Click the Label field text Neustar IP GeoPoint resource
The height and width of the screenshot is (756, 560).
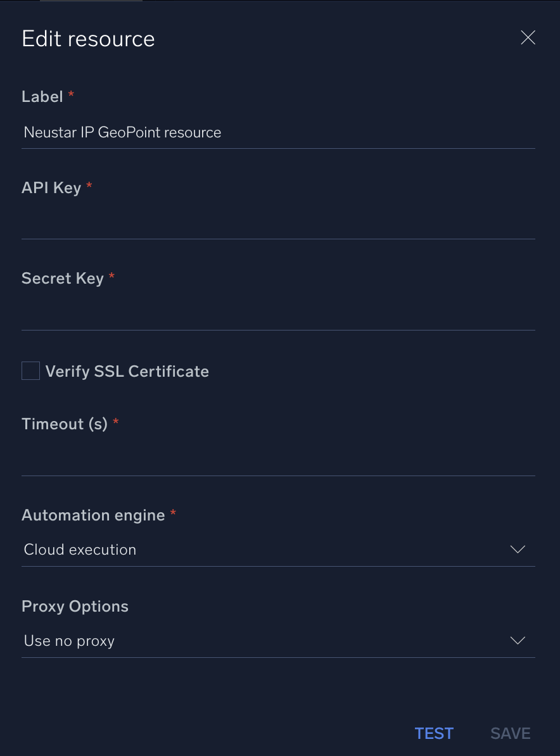point(122,132)
